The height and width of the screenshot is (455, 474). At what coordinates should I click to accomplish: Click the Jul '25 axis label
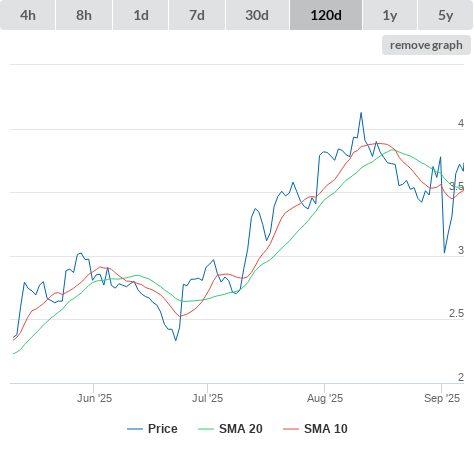click(x=207, y=398)
